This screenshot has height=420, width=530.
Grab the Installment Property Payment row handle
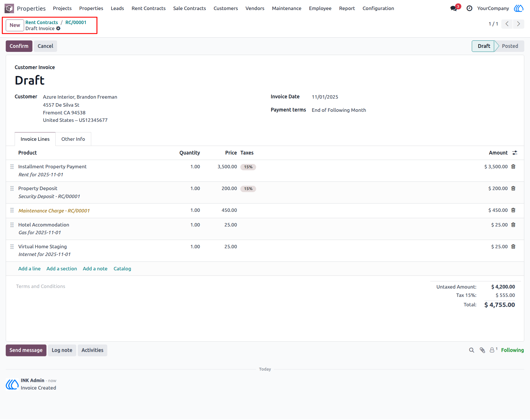[x=12, y=167]
